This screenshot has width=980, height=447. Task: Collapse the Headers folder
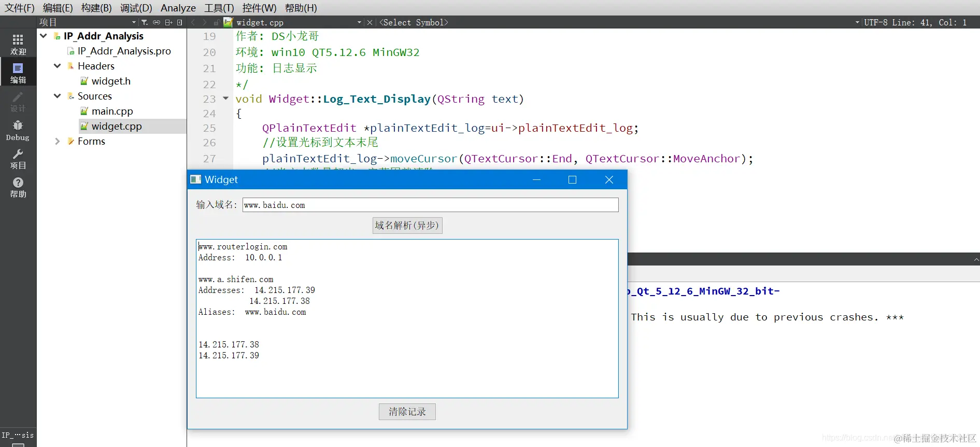point(58,66)
